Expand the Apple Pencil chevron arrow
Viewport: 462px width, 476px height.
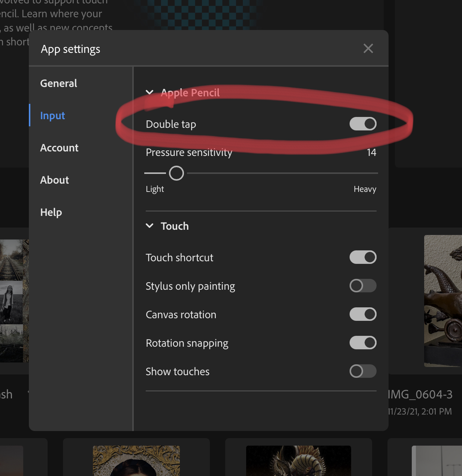click(150, 92)
